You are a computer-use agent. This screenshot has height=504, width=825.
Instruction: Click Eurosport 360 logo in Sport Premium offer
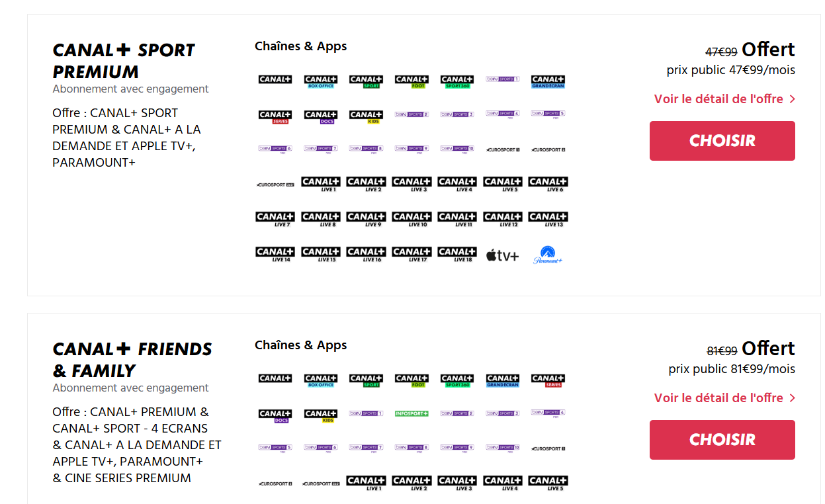(x=275, y=185)
